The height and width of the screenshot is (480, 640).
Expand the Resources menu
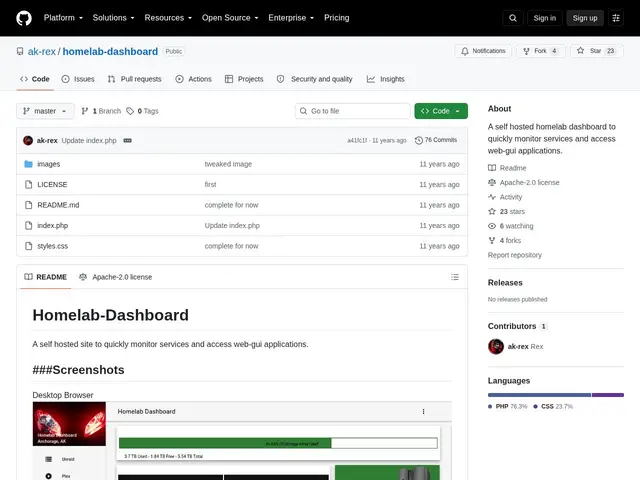pyautogui.click(x=168, y=18)
